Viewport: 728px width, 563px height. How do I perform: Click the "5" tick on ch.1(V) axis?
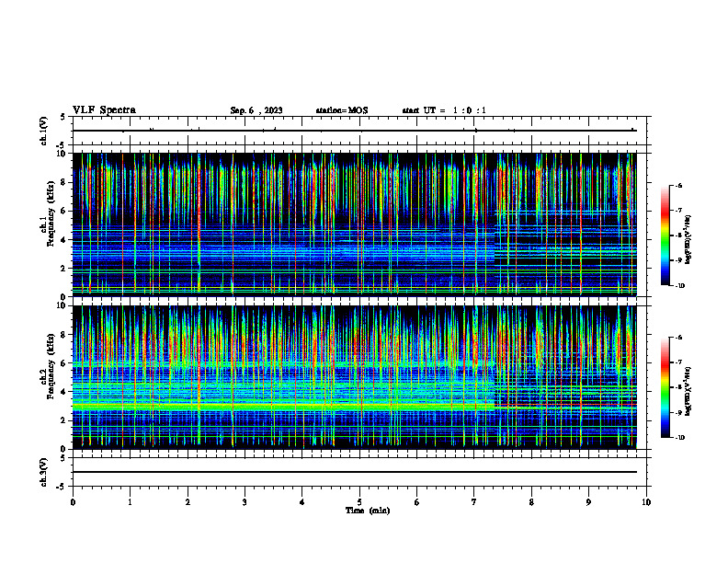(x=63, y=117)
